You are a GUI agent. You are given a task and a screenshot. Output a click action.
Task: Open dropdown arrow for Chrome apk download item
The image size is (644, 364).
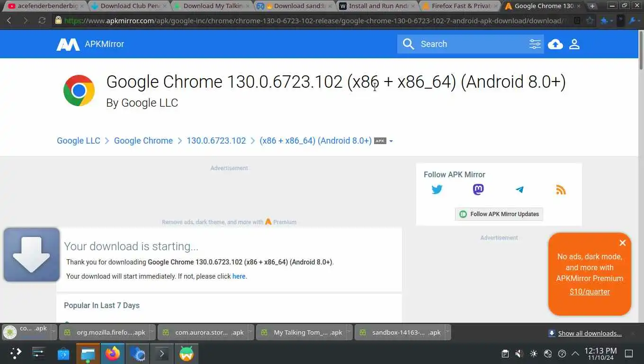tap(53, 332)
